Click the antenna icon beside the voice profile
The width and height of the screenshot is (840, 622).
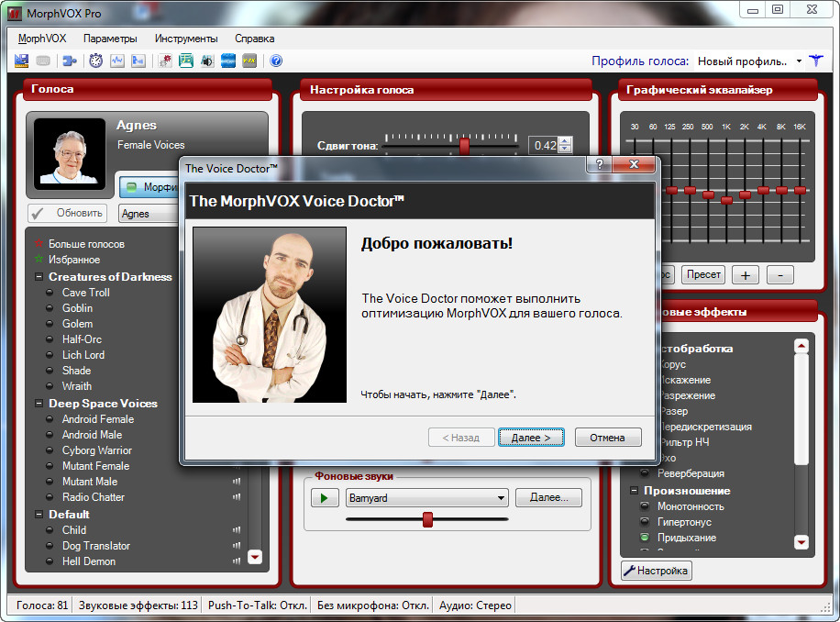[816, 61]
